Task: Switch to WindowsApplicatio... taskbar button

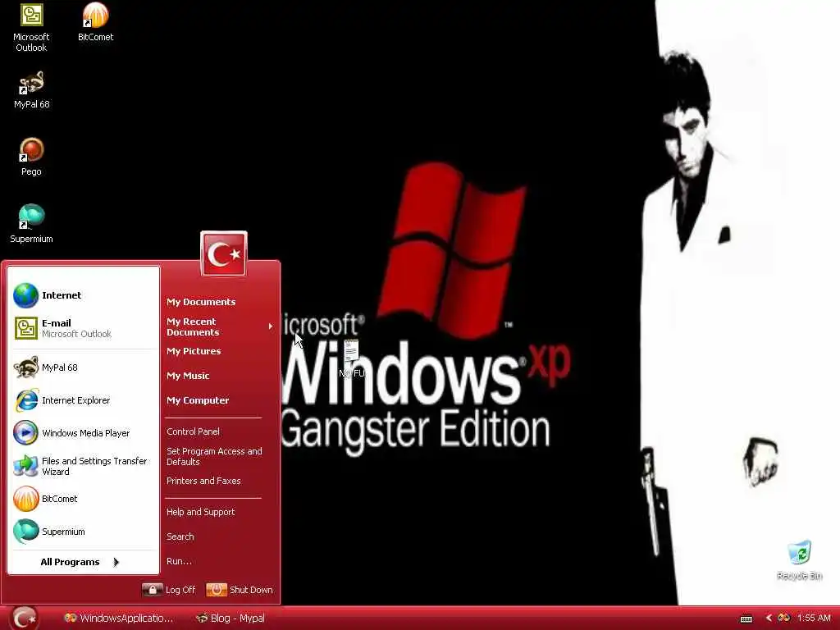Action: click(119, 619)
